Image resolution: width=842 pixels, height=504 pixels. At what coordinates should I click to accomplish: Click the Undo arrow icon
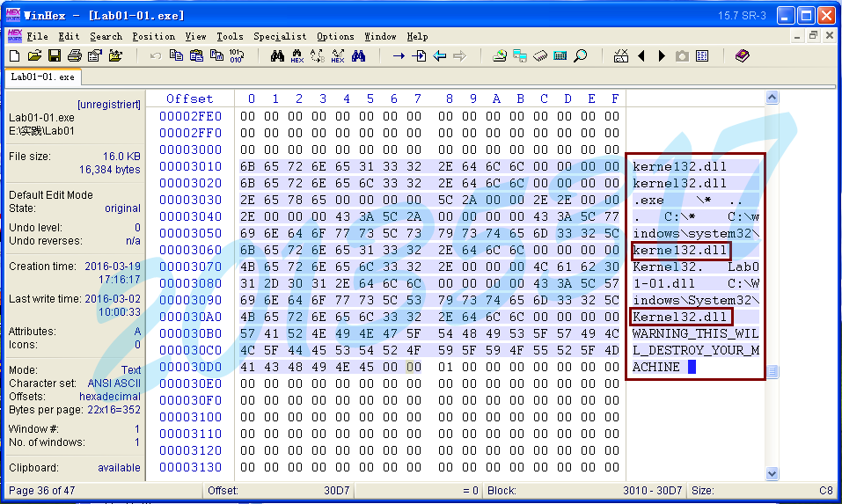155,55
